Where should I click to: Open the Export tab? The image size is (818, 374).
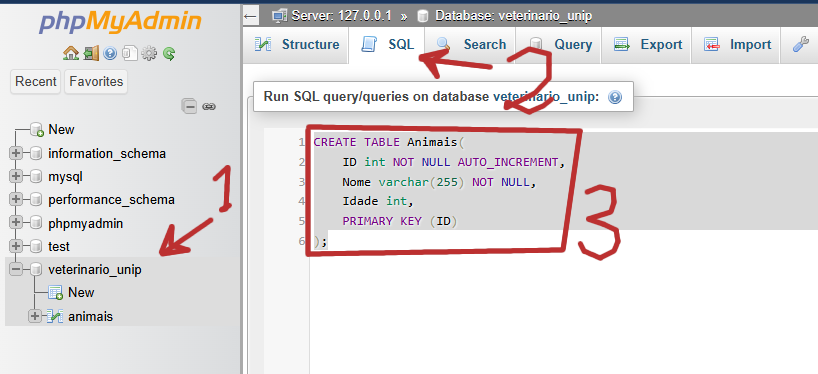pyautogui.click(x=647, y=45)
